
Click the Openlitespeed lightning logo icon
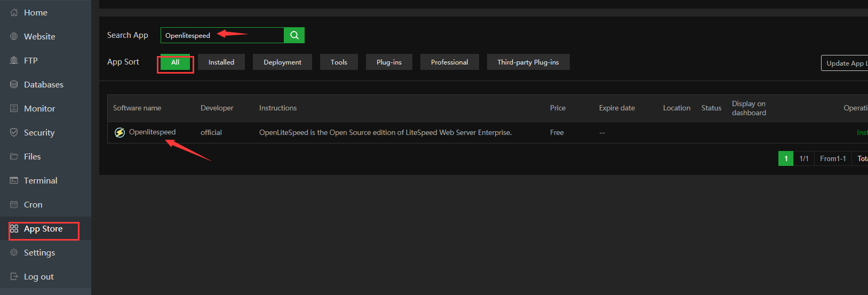pos(120,132)
